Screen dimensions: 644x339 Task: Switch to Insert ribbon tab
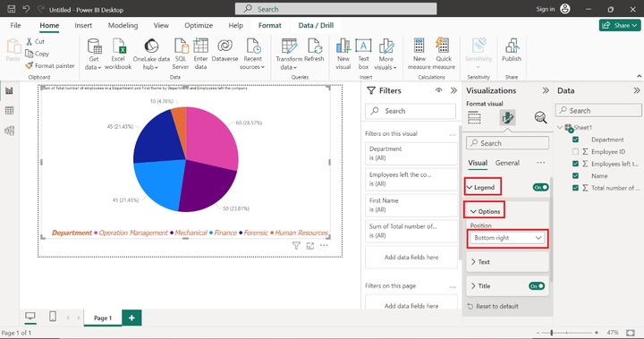83,25
